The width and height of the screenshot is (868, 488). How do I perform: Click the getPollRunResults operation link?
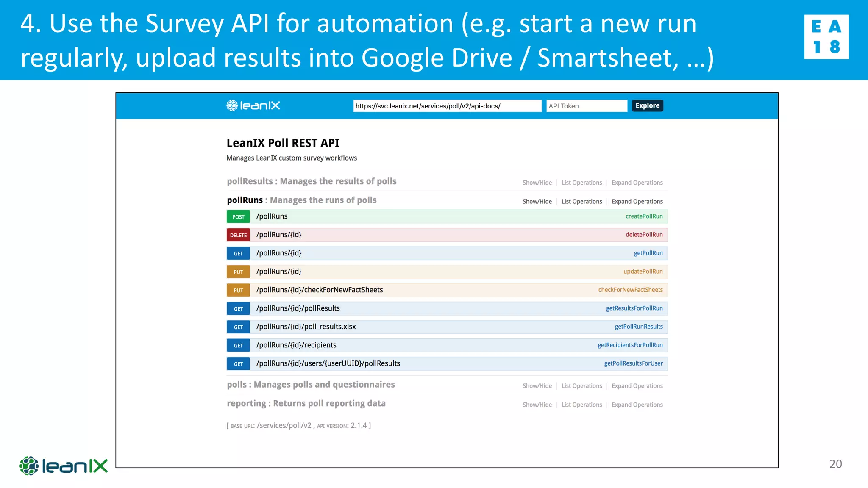tap(639, 327)
